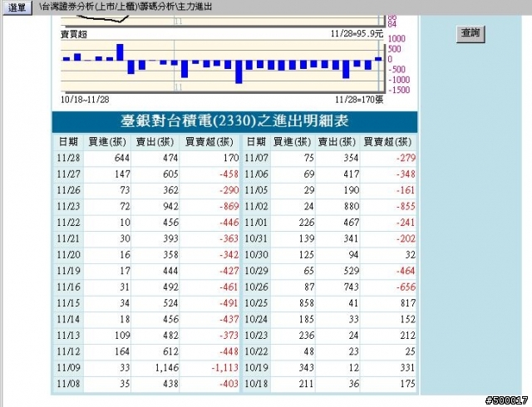
Task: Select net value -161 for 11/05
Action: (x=406, y=190)
